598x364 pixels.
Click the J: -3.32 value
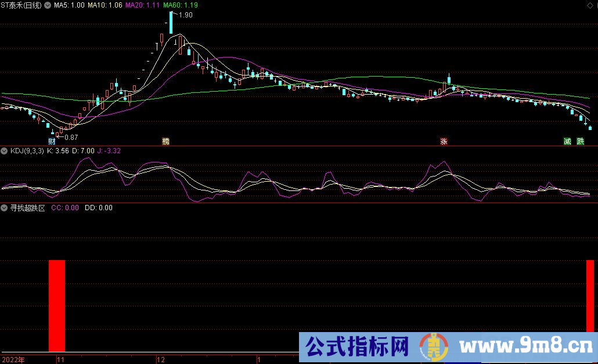tap(109, 151)
